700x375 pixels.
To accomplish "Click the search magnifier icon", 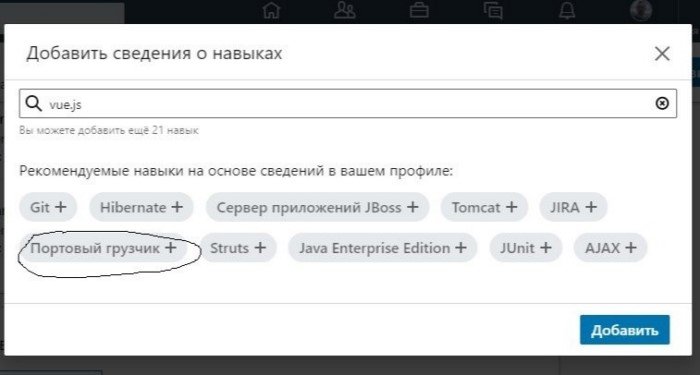I will coord(33,103).
